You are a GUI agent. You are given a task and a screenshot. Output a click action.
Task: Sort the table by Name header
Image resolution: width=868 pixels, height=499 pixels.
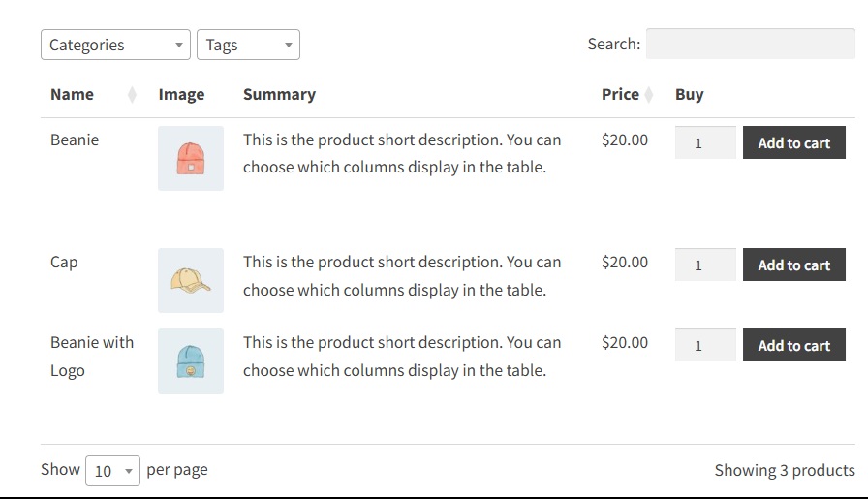point(73,95)
